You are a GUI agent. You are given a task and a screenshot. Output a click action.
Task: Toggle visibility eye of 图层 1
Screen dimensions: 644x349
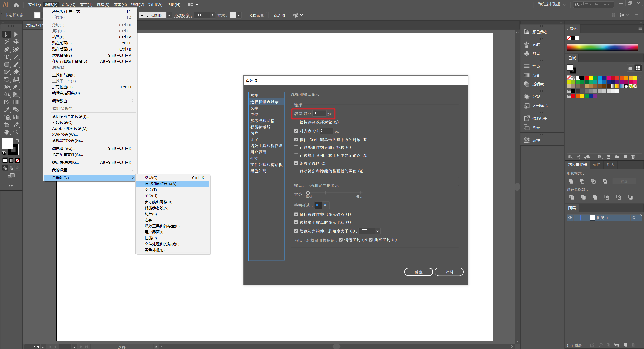pyautogui.click(x=570, y=218)
